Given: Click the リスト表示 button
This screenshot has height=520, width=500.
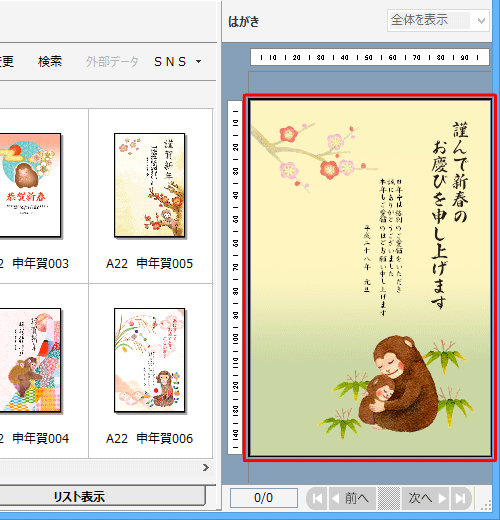Looking at the screenshot, I should (102, 496).
